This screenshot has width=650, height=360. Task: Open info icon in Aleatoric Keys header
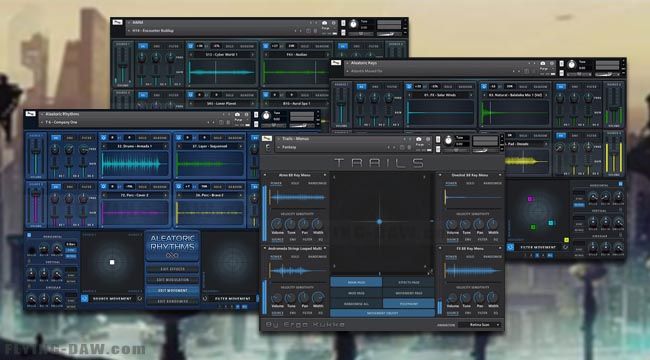point(552,63)
